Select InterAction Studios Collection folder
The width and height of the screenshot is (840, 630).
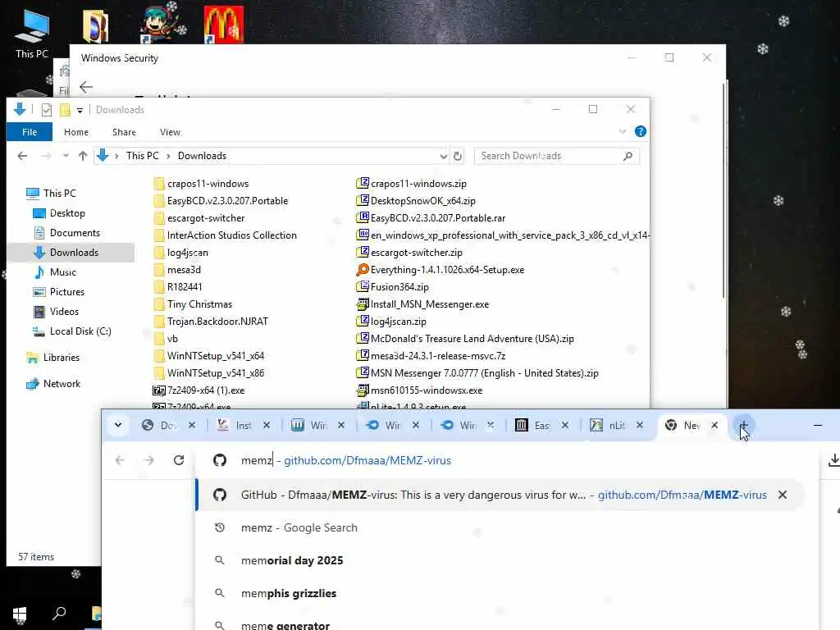click(225, 235)
